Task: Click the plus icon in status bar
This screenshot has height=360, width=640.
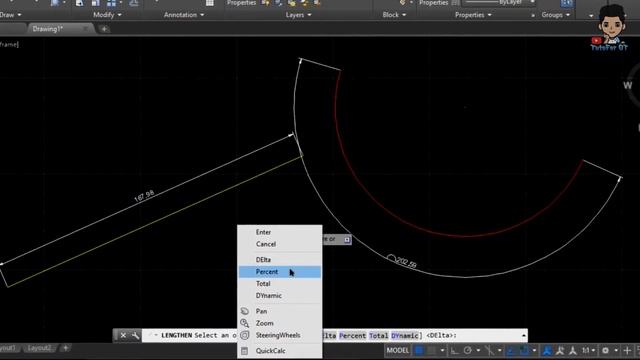Action: click(627, 350)
